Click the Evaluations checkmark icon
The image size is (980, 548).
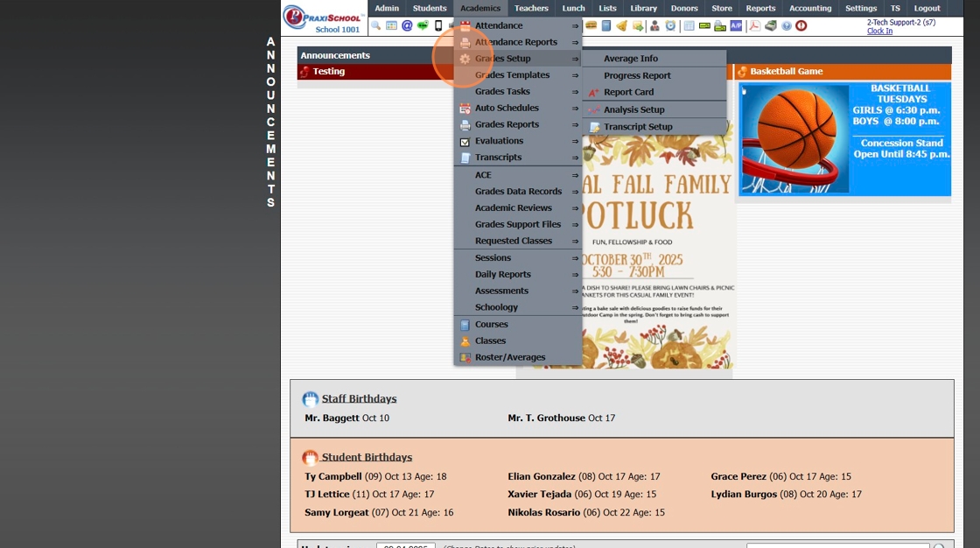click(x=465, y=142)
